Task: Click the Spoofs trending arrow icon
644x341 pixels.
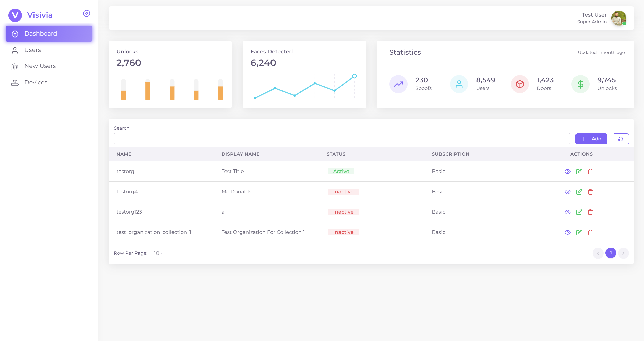Action: click(x=398, y=84)
